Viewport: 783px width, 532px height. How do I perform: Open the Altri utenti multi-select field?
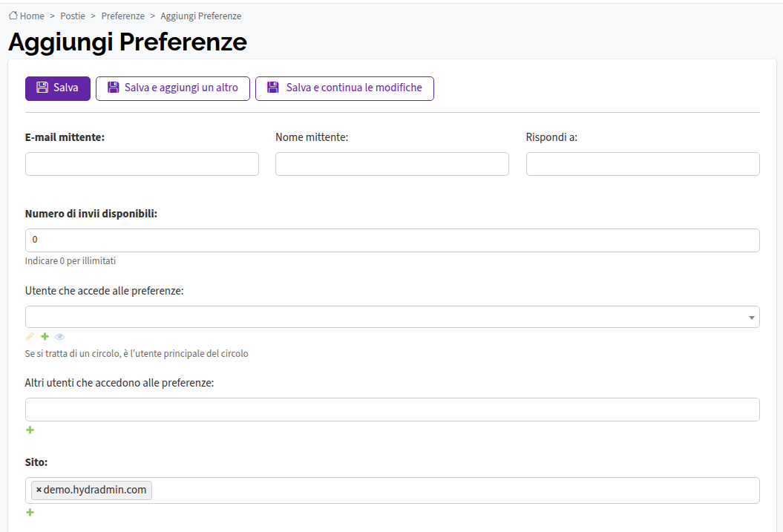click(393, 410)
